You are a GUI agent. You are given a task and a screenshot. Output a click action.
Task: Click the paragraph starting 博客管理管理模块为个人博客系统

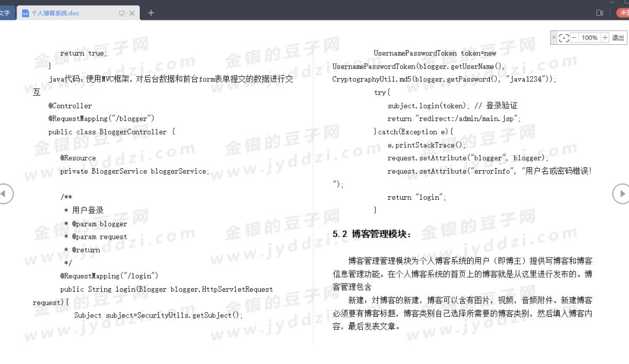click(462, 274)
